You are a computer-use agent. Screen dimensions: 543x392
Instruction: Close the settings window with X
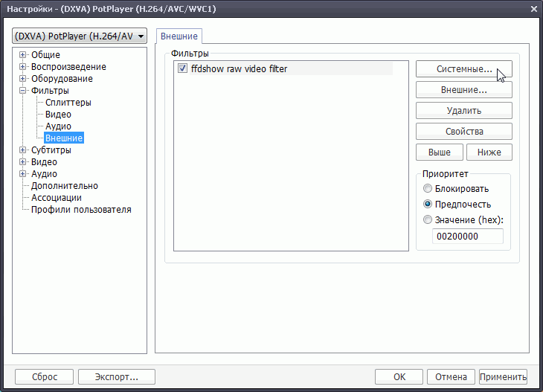point(533,8)
